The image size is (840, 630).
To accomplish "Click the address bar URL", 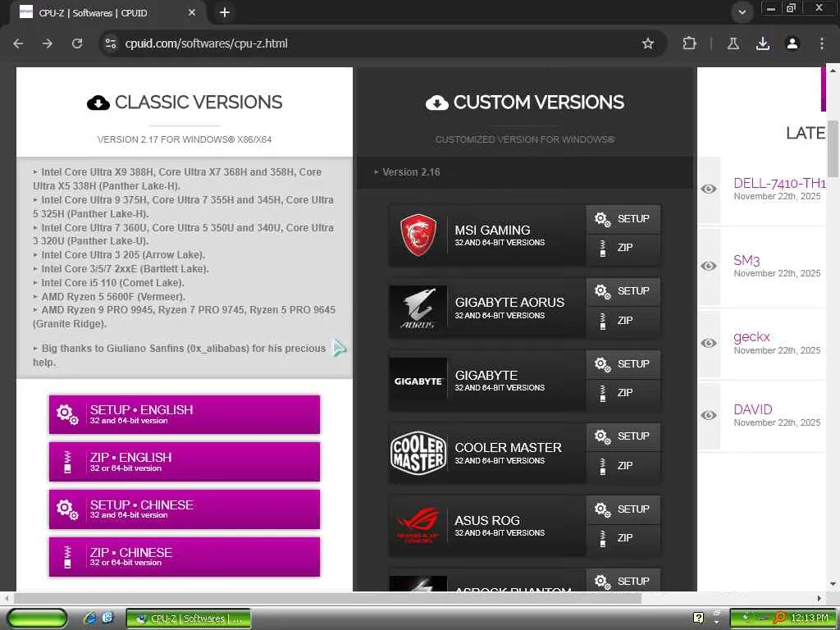I will point(206,43).
